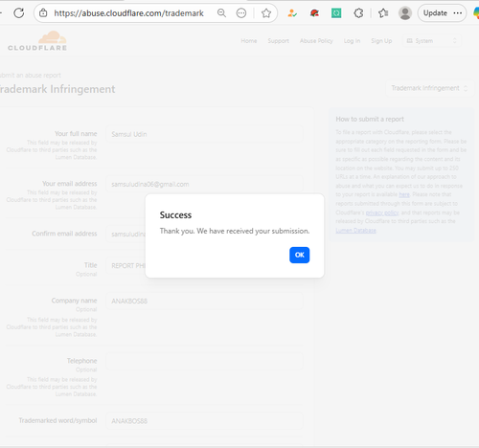Click the 'How to submit a report' heading

click(x=370, y=119)
